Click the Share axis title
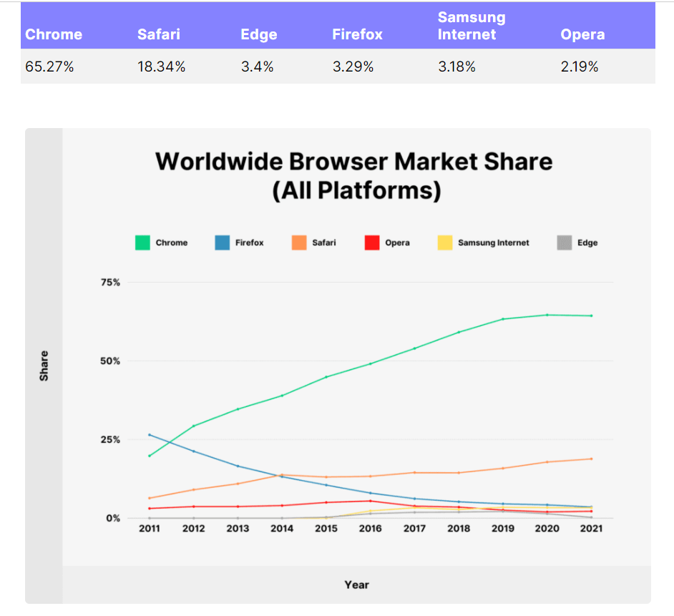 point(44,366)
